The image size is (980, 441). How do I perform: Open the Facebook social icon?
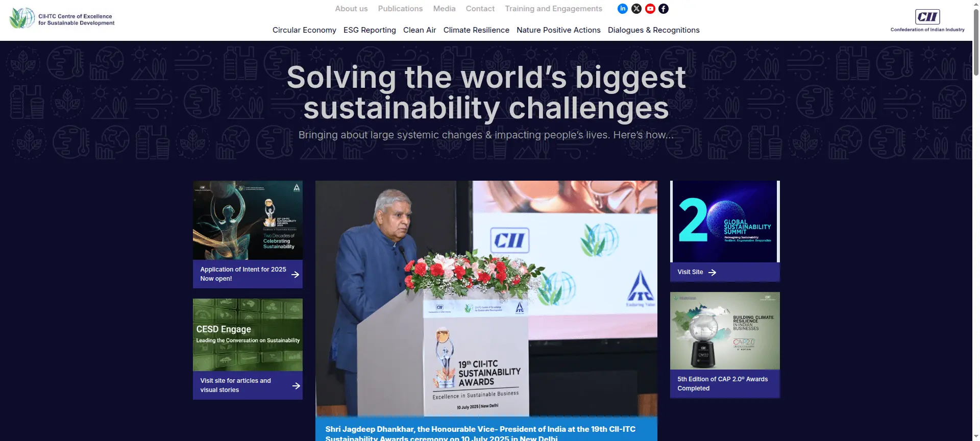coord(664,9)
